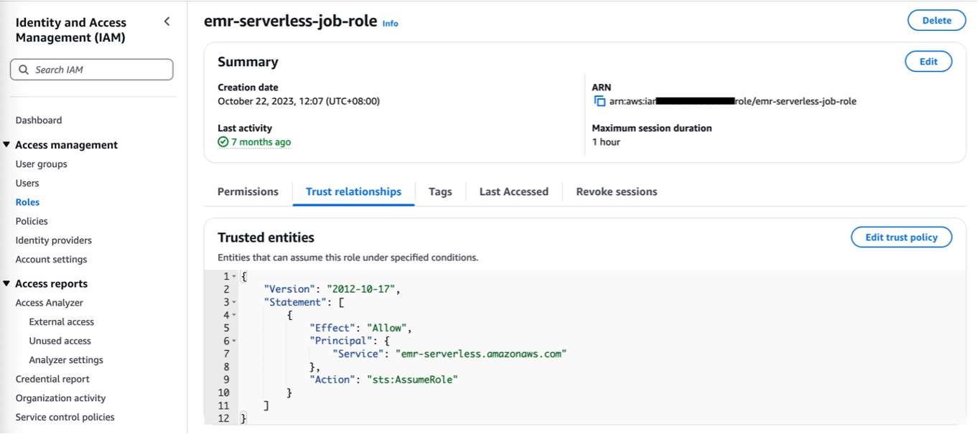Collapse the IAM navigation sidebar

[167, 22]
